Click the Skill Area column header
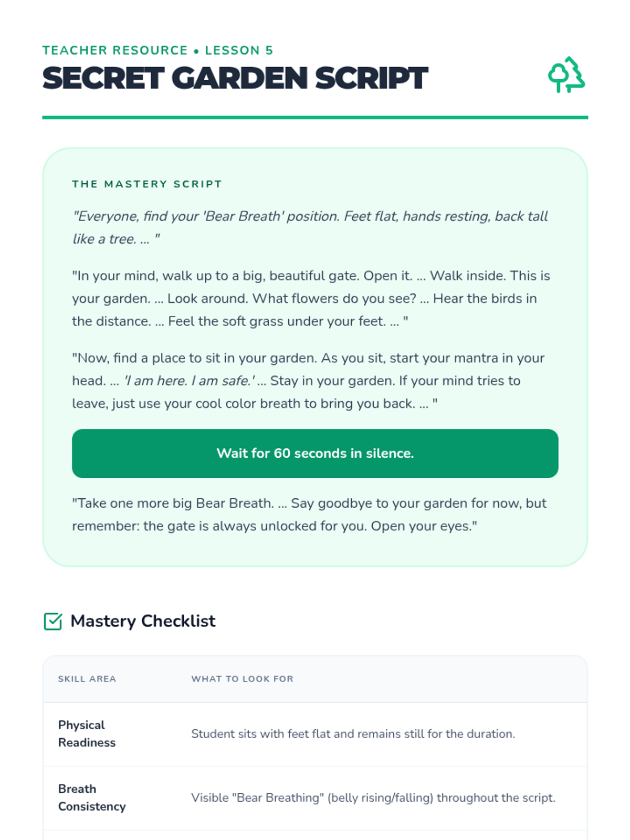Viewport: 630px width, 840px height. (x=87, y=679)
